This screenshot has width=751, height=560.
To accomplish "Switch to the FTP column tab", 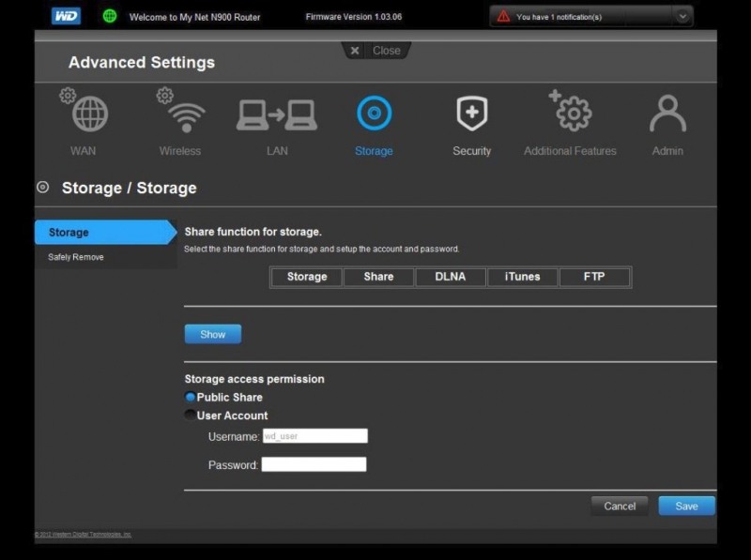I will [594, 277].
